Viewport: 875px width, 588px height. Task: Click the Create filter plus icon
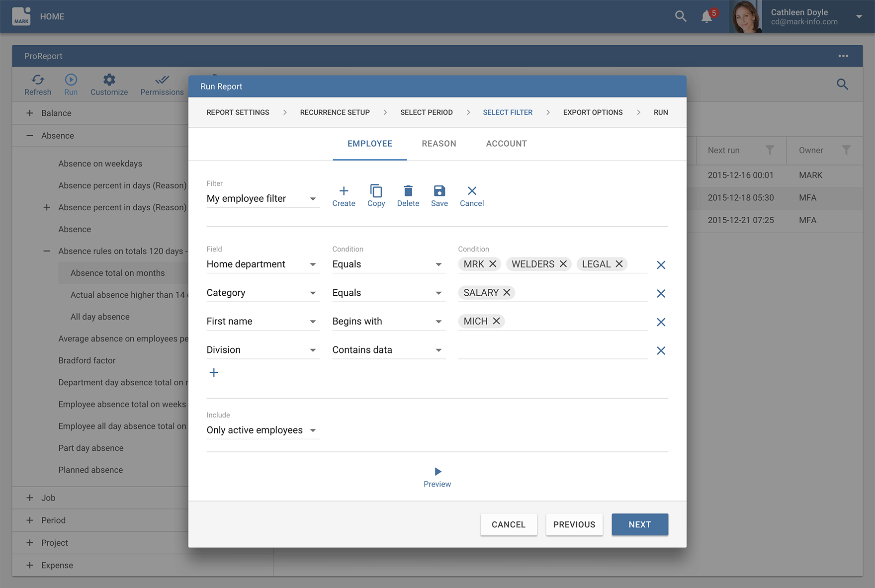point(344,191)
